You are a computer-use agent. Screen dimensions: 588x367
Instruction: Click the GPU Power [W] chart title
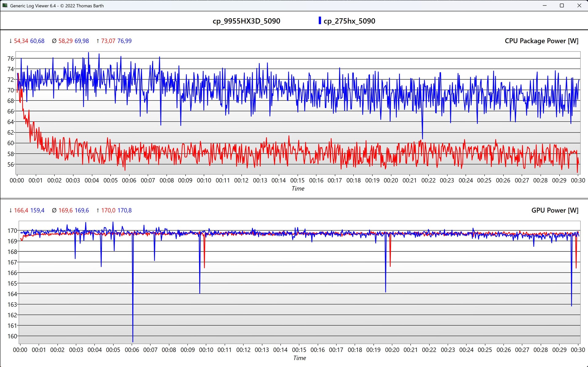coord(555,210)
